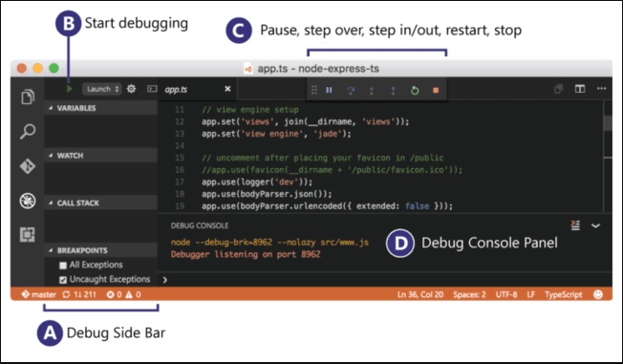Image resolution: width=623 pixels, height=364 pixels.
Task: Open the Search view in activity bar
Action: (28, 131)
